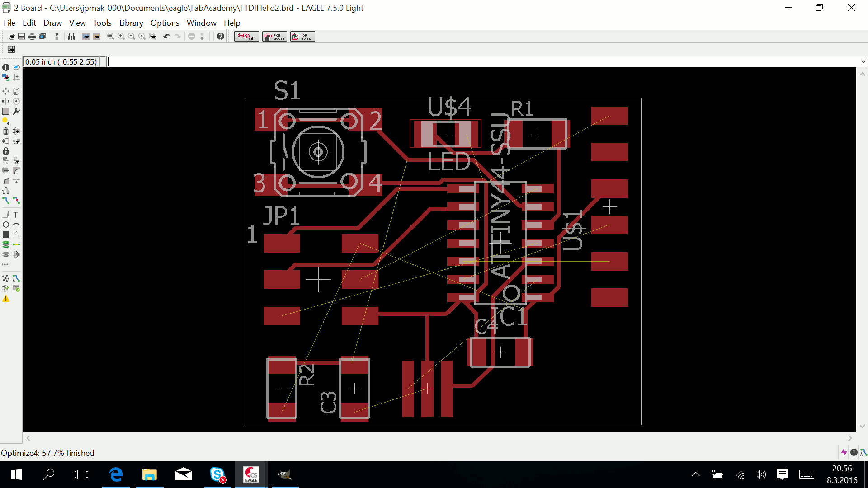The height and width of the screenshot is (488, 868).
Task: Open the Tools menu
Action: [x=102, y=23]
